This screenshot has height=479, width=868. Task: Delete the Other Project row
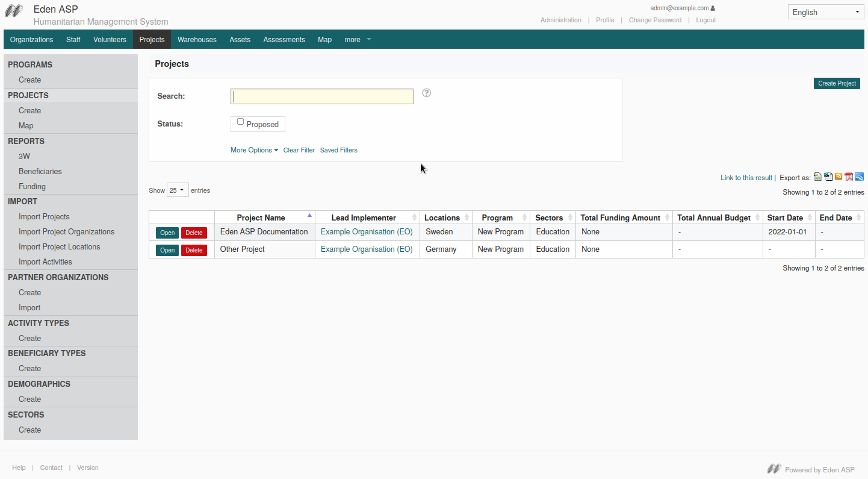(194, 250)
